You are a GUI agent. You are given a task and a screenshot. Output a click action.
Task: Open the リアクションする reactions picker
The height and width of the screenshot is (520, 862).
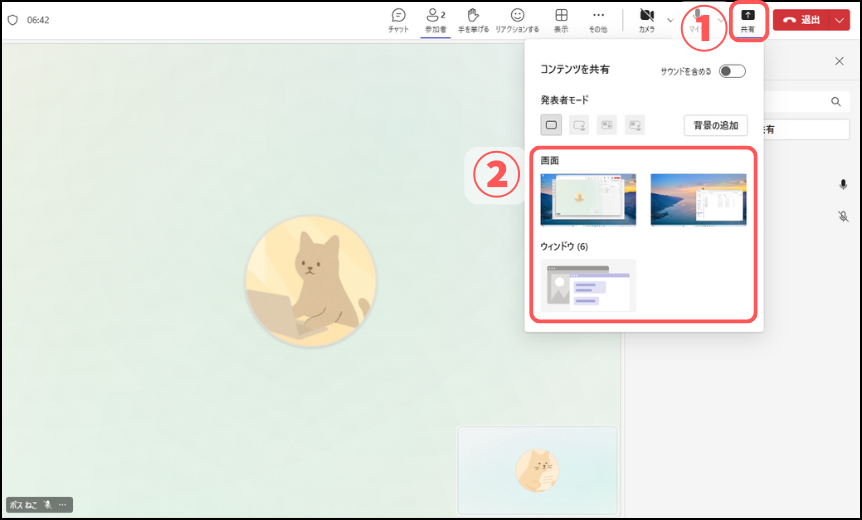tap(517, 20)
